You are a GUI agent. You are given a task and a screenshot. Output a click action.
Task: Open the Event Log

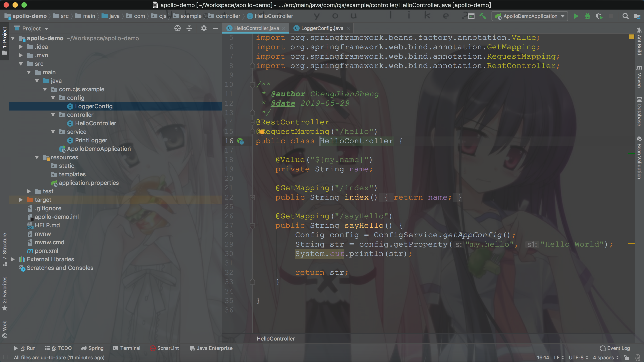[615, 348]
